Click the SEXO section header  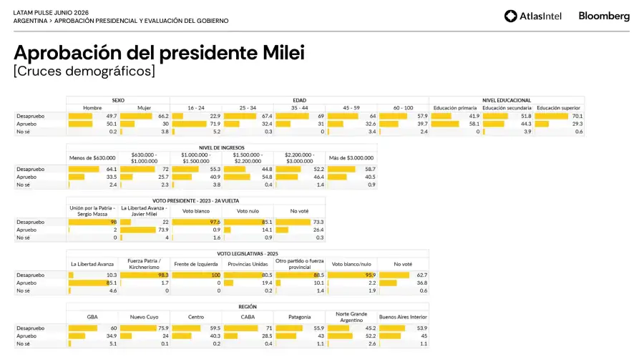click(118, 100)
